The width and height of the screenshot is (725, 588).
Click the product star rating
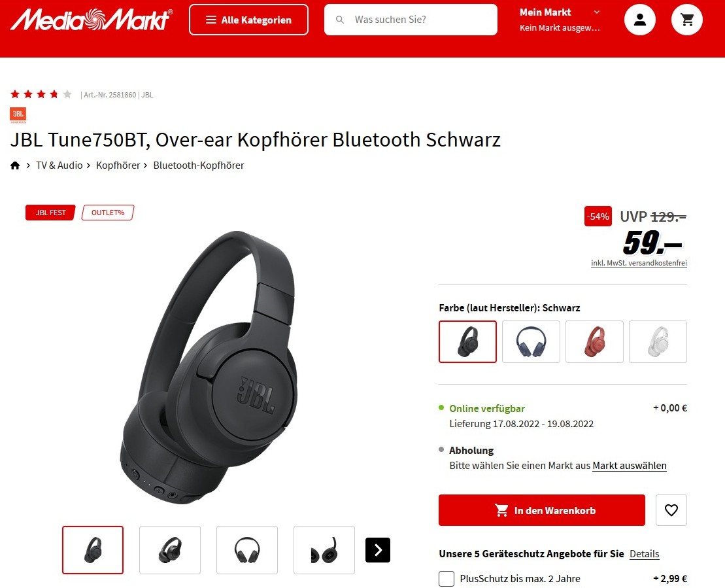41,94
